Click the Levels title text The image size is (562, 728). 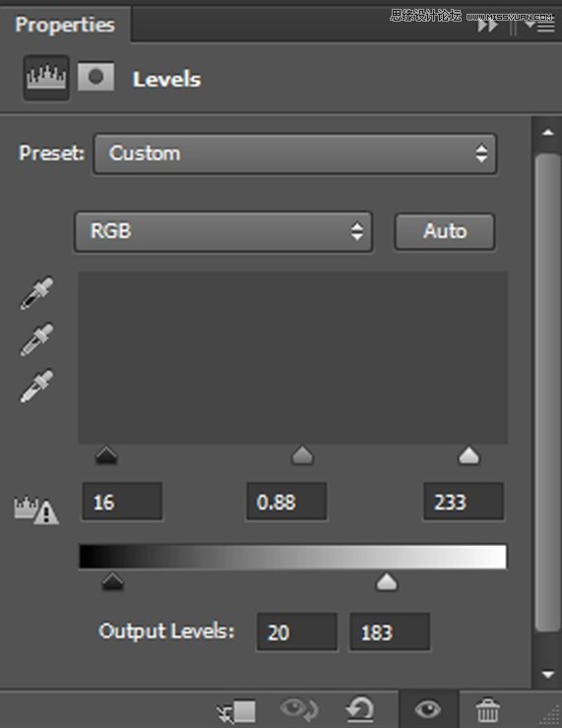[166, 79]
